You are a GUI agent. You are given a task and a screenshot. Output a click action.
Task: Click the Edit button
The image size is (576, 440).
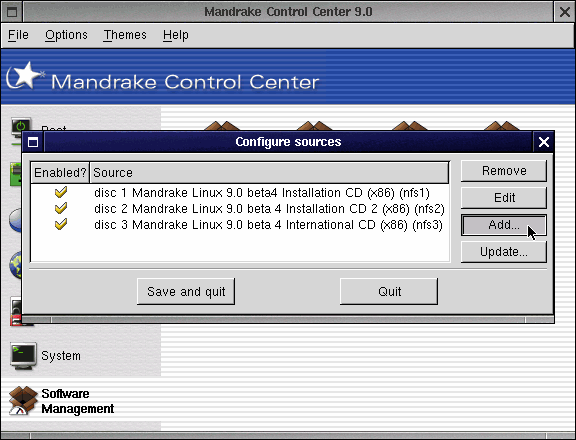coord(504,198)
